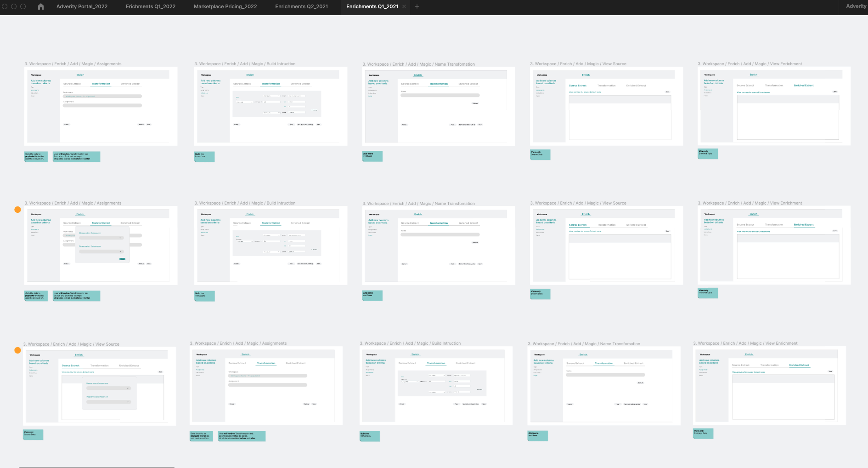
Task: Open a new tab with plus icon
Action: (417, 6)
